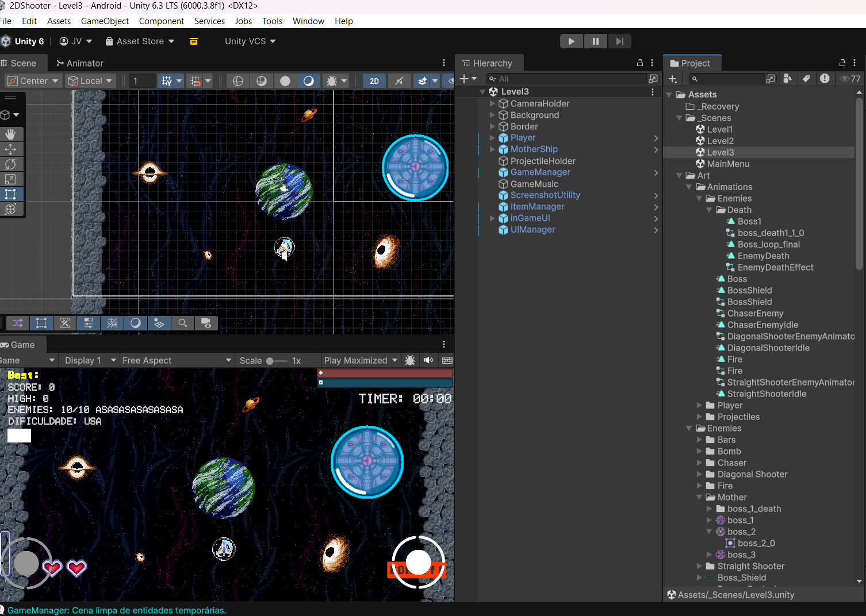Adjust the Game view Scale slider

pos(270,361)
